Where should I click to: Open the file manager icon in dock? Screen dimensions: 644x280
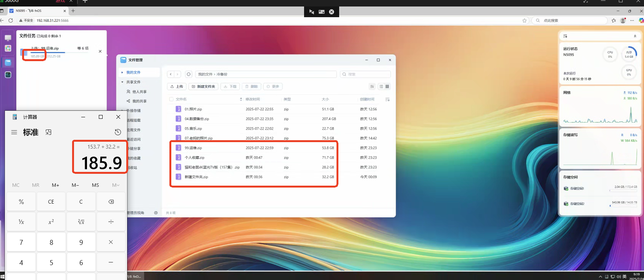pos(8,62)
